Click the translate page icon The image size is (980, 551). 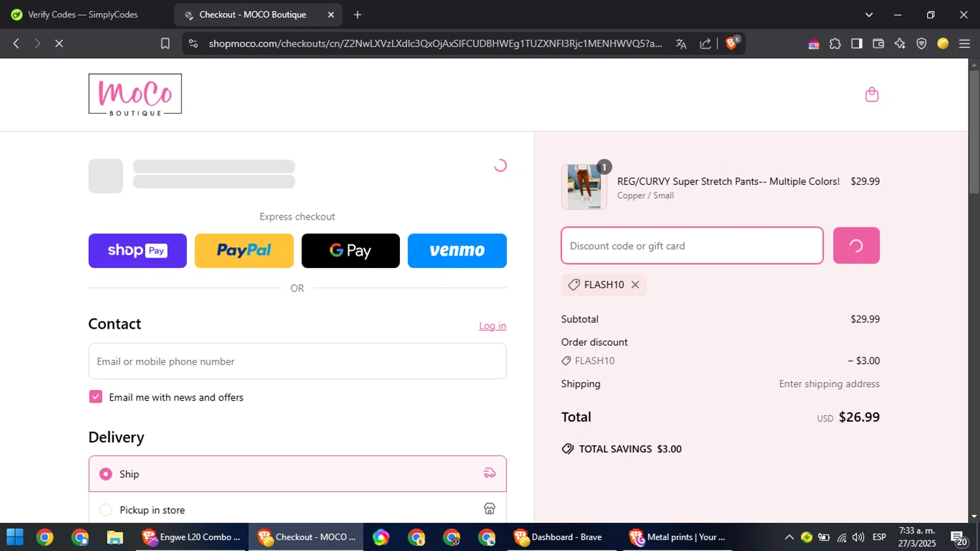coord(681,44)
